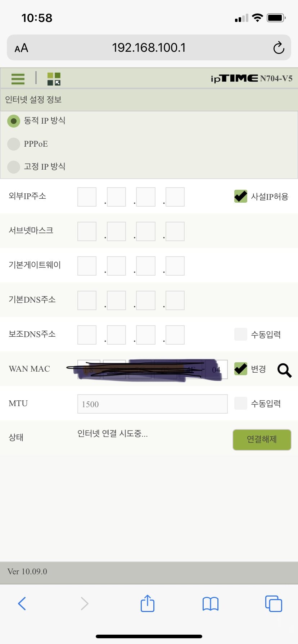Focus the MTU 1500 input field
Image resolution: width=298 pixels, height=644 pixels.
click(x=153, y=404)
